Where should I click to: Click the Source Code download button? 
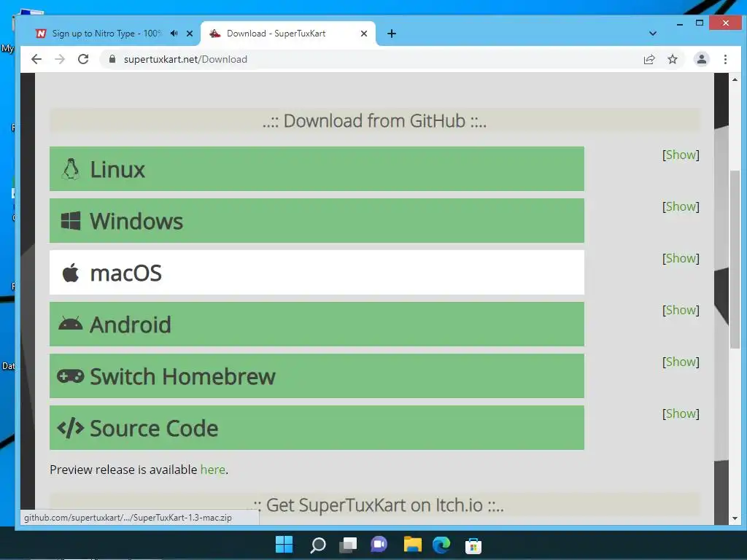pyautogui.click(x=317, y=428)
